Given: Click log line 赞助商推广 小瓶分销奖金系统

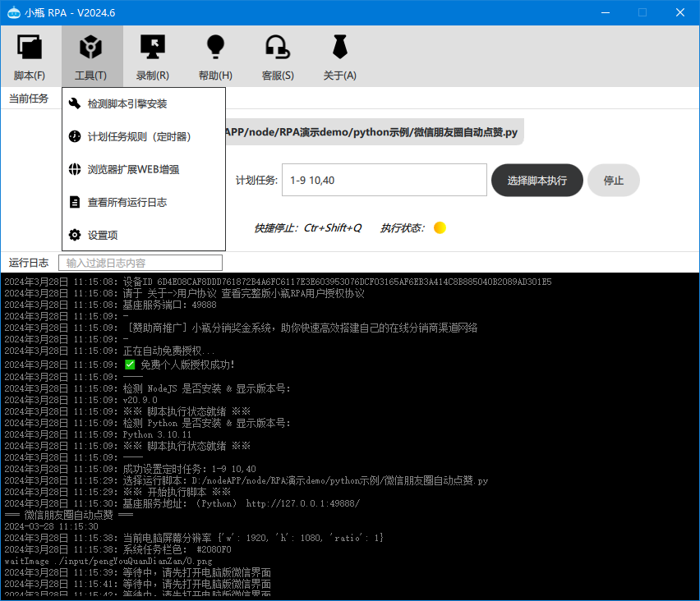Looking at the screenshot, I should (241, 328).
